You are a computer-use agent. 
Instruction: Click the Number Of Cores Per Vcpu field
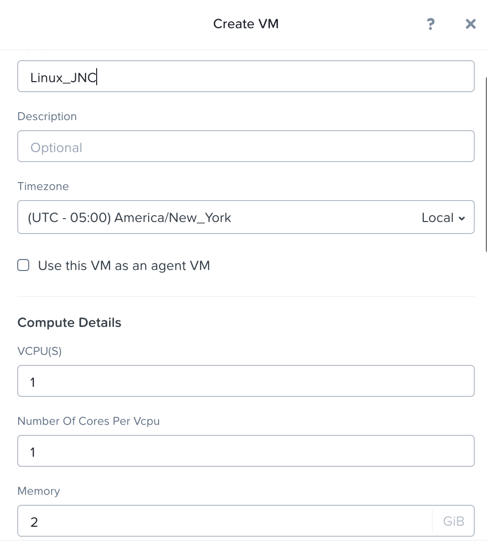click(x=246, y=451)
